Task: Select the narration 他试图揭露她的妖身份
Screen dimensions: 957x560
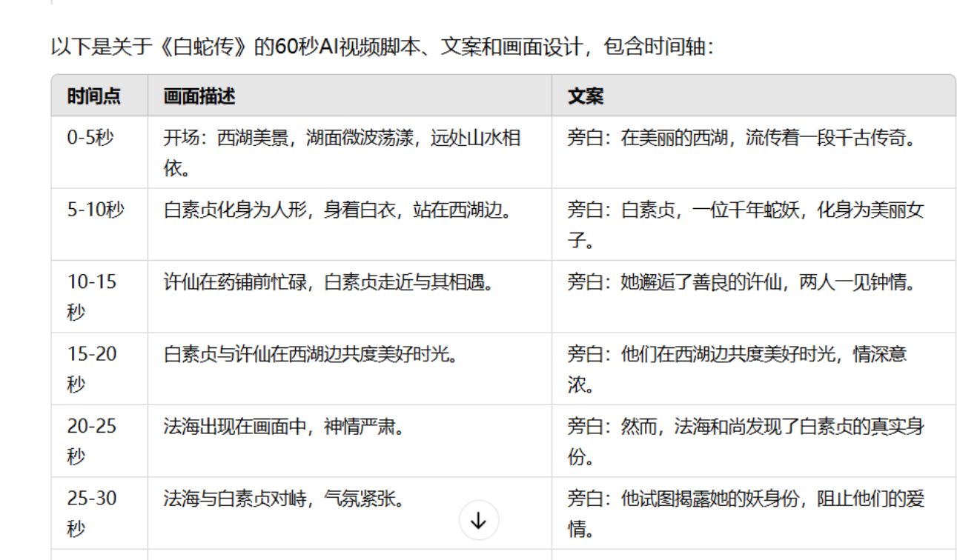Action: [x=754, y=513]
